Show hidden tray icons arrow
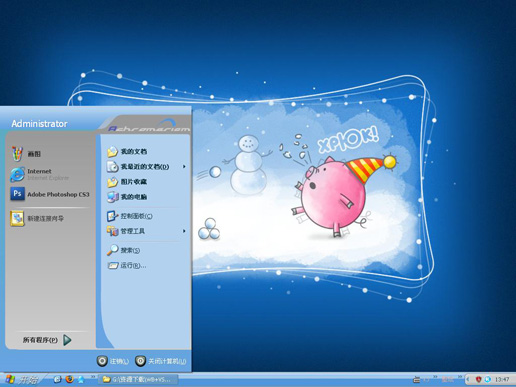This screenshot has width=516, height=387. (468, 379)
